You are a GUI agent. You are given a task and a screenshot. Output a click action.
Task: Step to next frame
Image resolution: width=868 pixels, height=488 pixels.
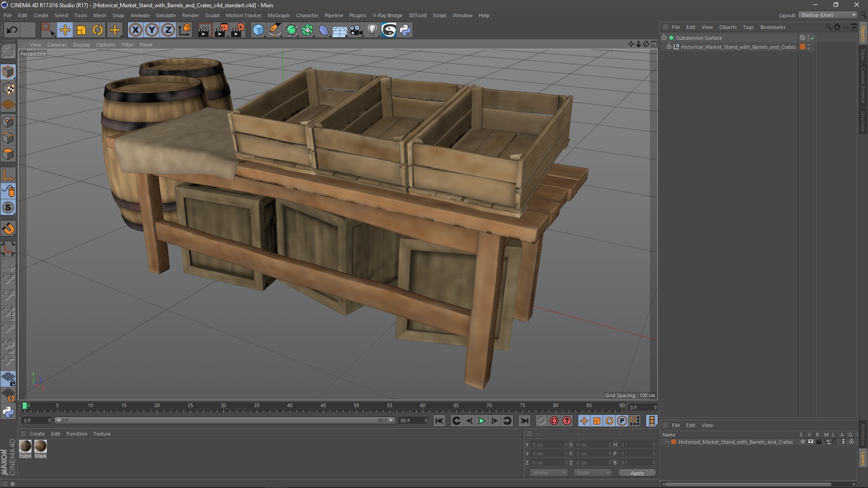click(494, 421)
